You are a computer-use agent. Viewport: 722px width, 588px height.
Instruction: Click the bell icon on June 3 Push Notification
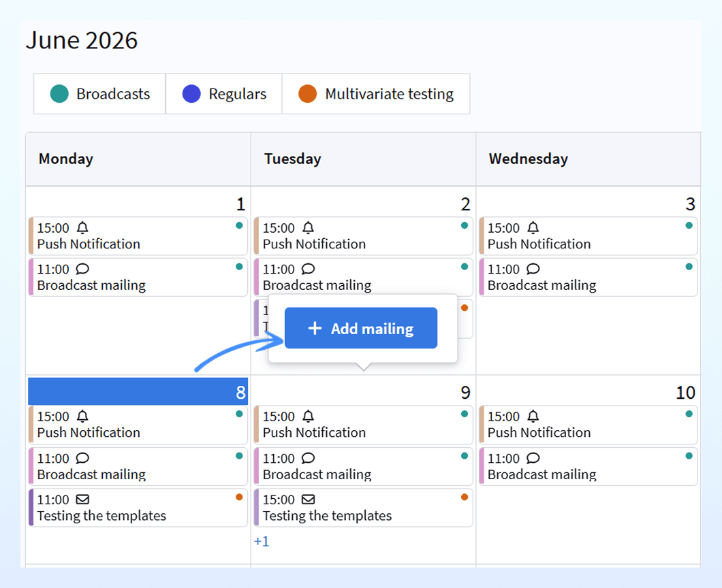pos(533,227)
